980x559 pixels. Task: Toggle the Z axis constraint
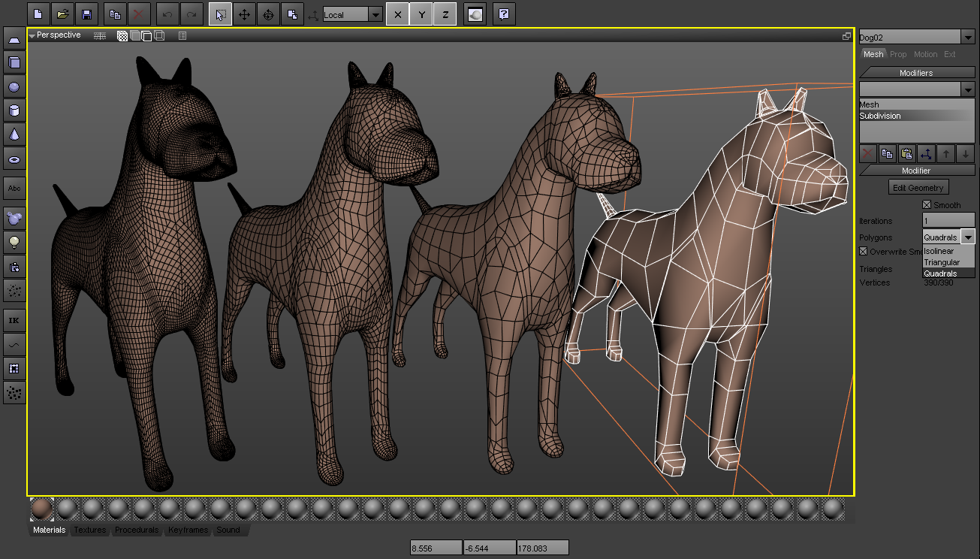coord(445,14)
